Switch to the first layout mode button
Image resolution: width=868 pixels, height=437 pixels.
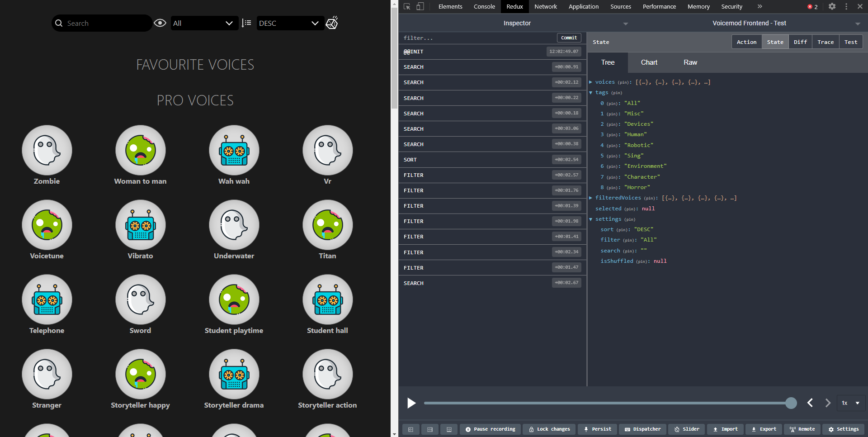(x=410, y=429)
